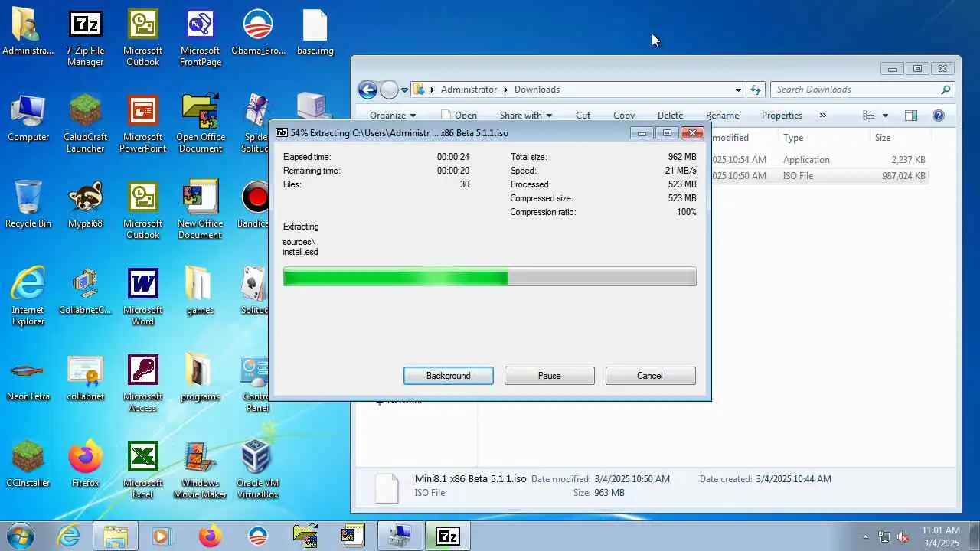Screen dimensions: 980x551
Task: Click the Search Downloads field
Action: pyautogui.click(x=862, y=90)
